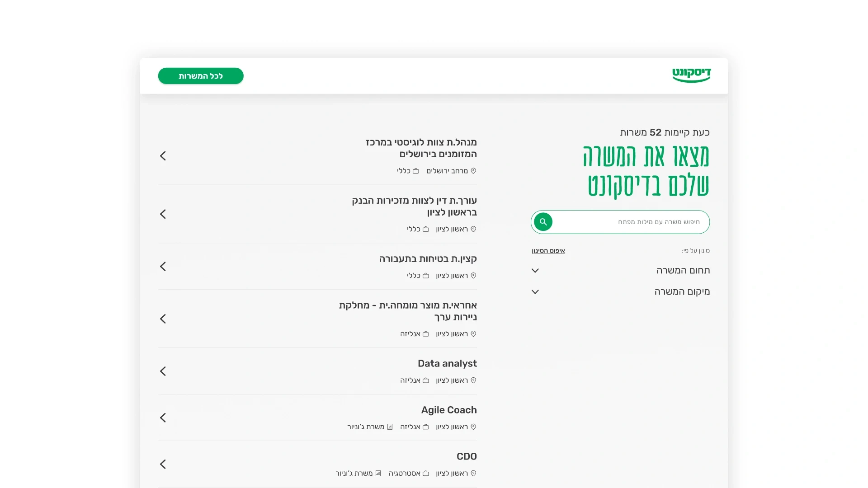Click the location pin icon next to Data analyst
868x488 pixels.
click(474, 380)
